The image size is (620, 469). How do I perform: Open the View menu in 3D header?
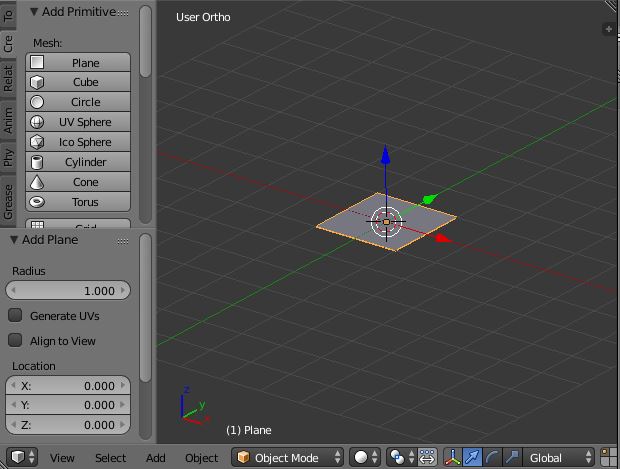pyautogui.click(x=62, y=458)
